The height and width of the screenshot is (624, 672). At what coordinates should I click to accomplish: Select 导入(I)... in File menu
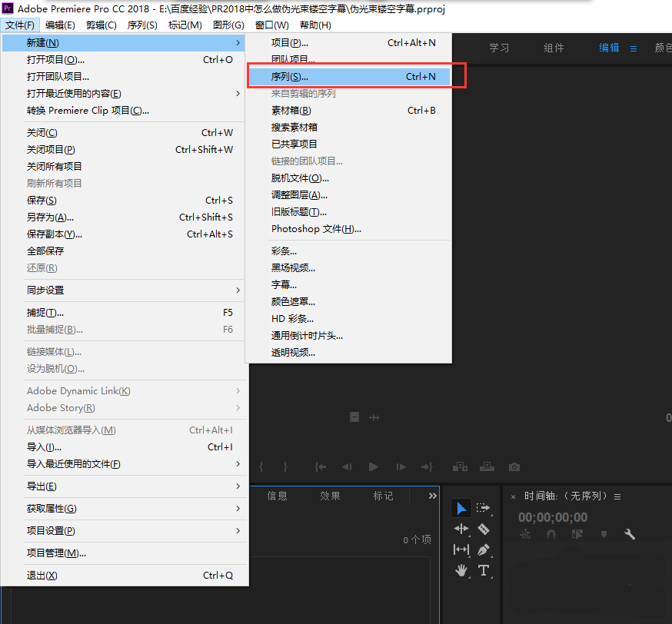coord(124,446)
